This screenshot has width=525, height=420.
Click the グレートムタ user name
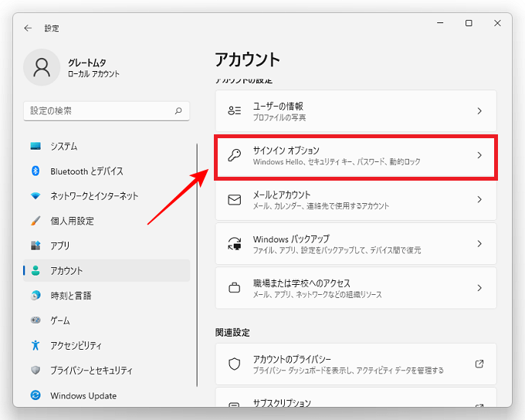87,63
